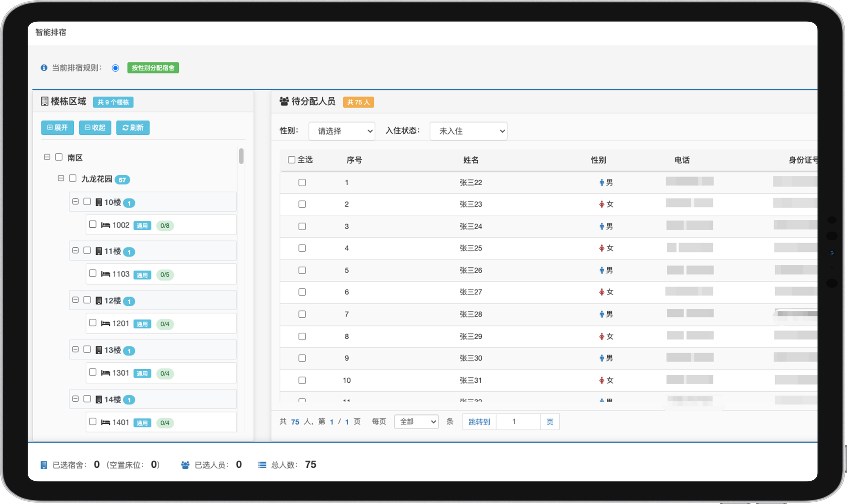The height and width of the screenshot is (504, 847).
Task: Select the 按性别分配宿舍 rule radio button
Action: [115, 68]
